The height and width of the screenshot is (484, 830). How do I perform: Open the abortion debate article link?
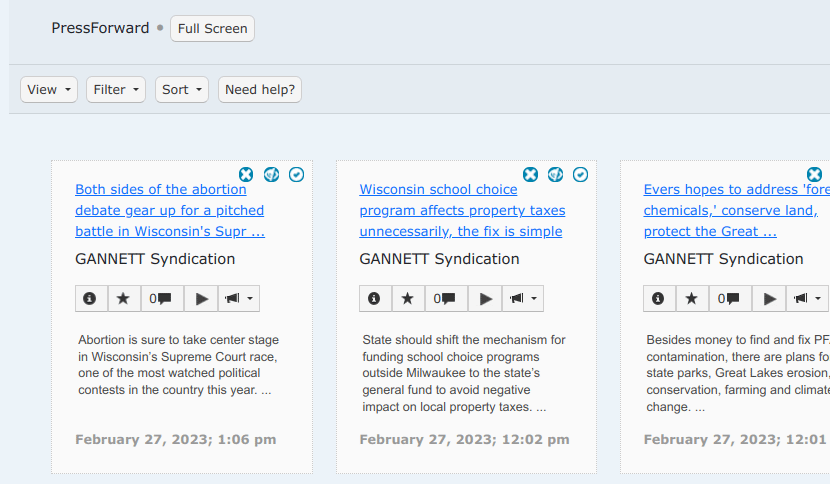click(x=170, y=210)
